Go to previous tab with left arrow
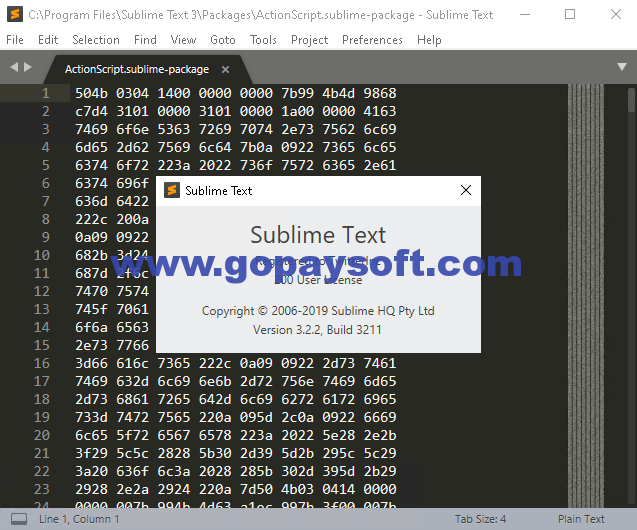Viewport: 637px width, 530px height. pos(14,67)
